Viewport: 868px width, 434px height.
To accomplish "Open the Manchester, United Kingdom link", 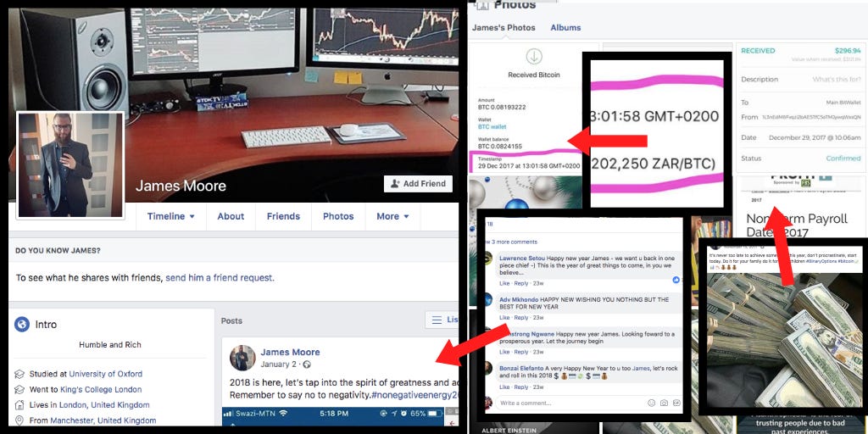I will pyautogui.click(x=103, y=420).
